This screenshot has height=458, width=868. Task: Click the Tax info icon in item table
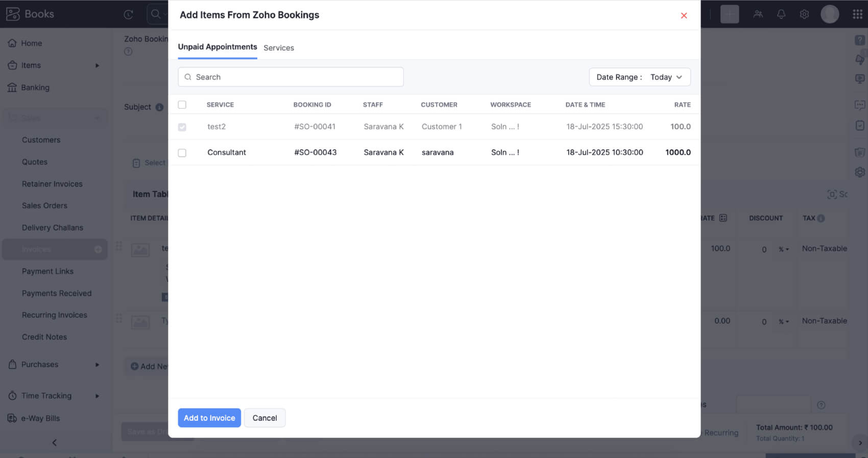(821, 218)
